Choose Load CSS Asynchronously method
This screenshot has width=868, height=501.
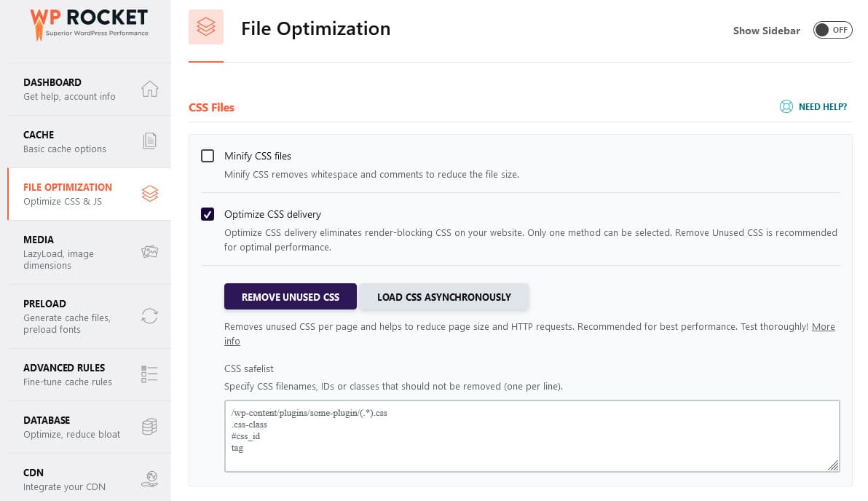(444, 297)
